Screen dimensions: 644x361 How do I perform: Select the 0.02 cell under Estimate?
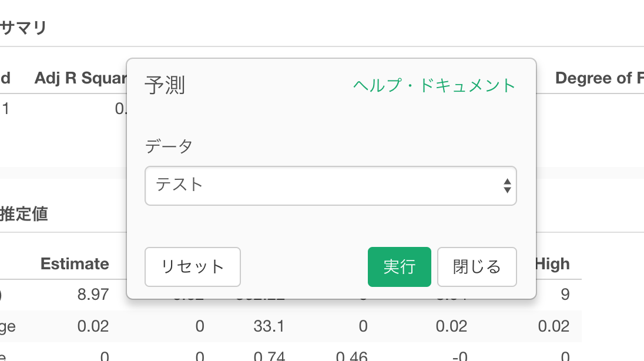93,326
